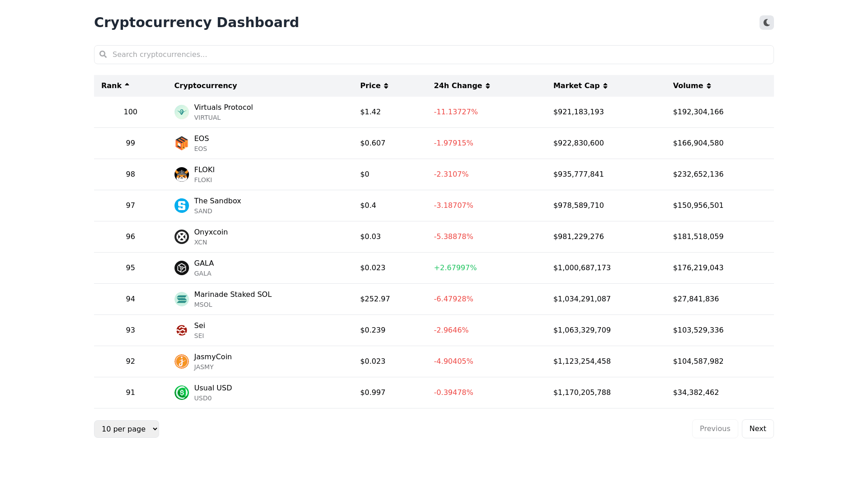
Task: Go to the Next page
Action: (757, 429)
